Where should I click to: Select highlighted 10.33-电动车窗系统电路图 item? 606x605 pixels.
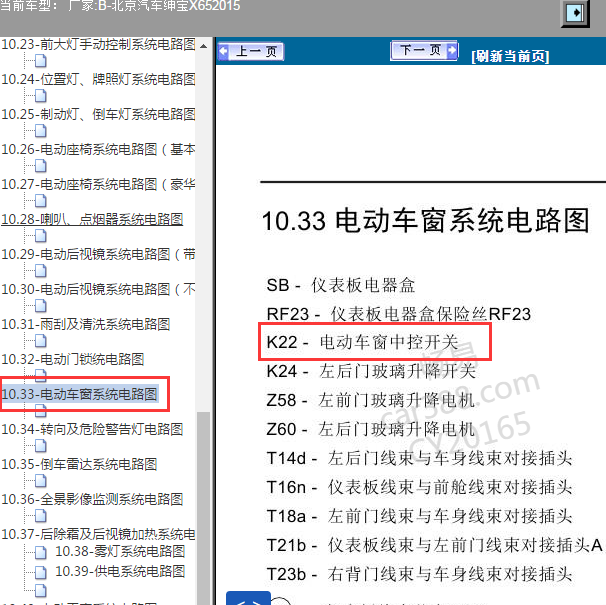[x=80, y=394]
